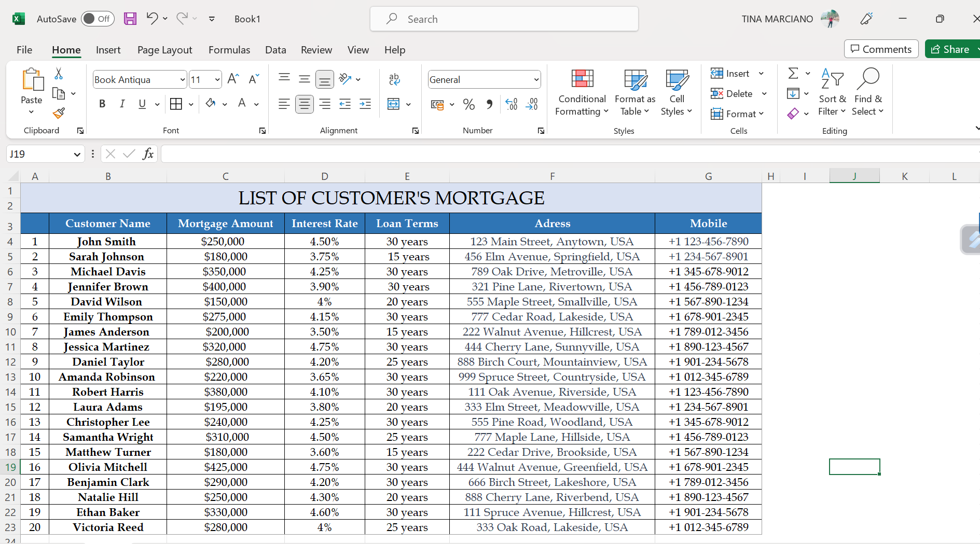
Task: Toggle Bold formatting
Action: tap(102, 104)
